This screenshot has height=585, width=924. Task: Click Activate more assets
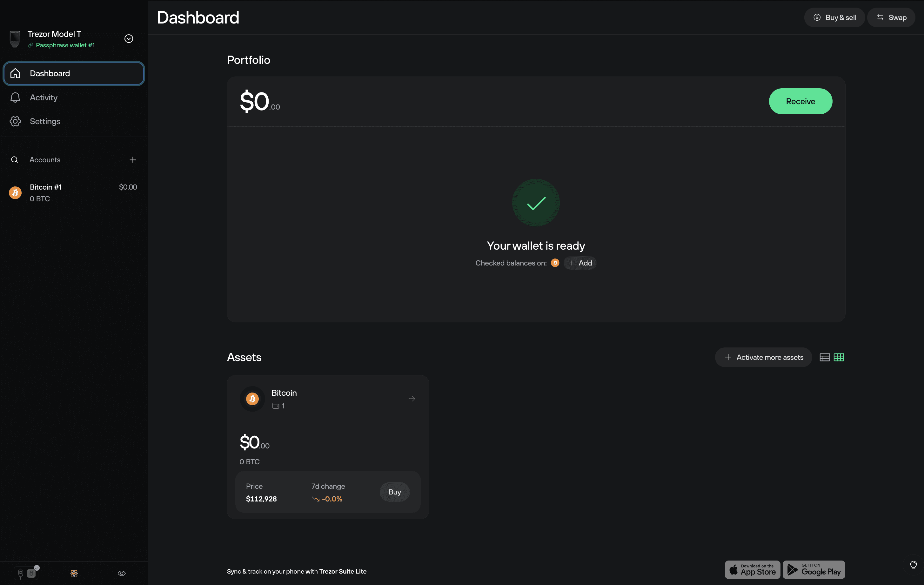coord(763,357)
